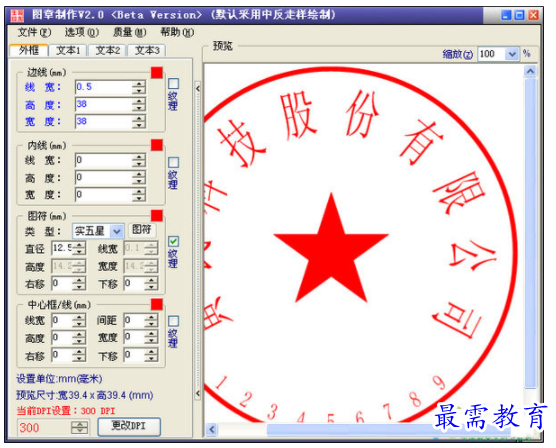Click the 图章制作 app icon in title bar
556x448 pixels.
(17, 15)
